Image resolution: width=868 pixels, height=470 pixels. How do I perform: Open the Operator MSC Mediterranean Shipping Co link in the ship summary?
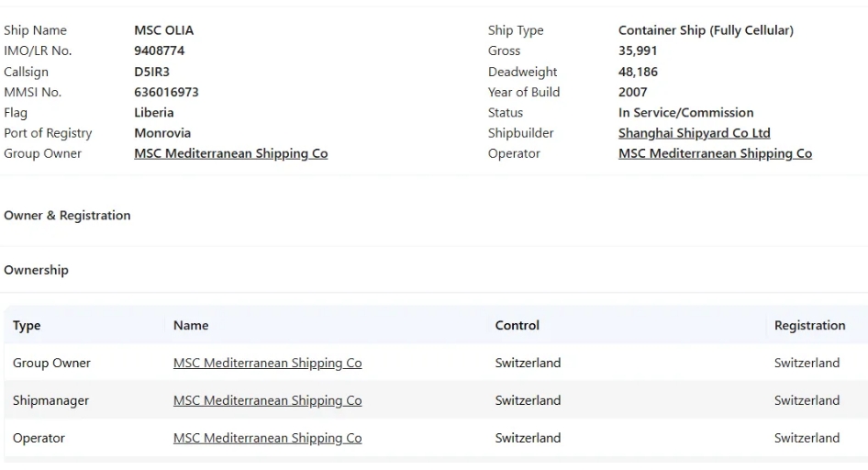pyautogui.click(x=715, y=153)
